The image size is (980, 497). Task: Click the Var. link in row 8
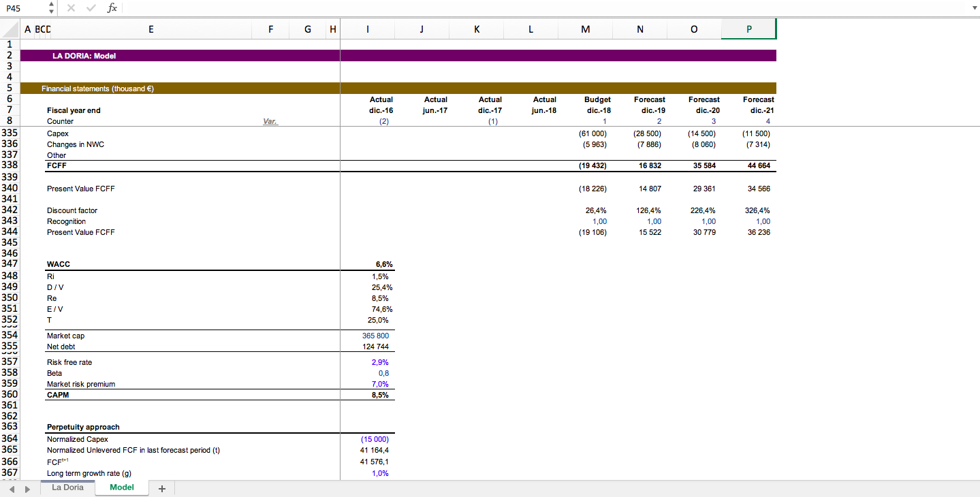tap(270, 121)
